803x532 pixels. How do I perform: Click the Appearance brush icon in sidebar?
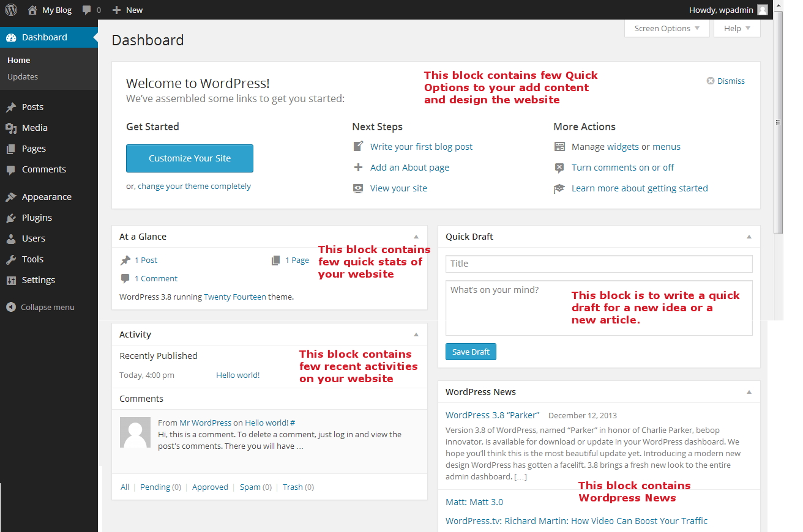point(11,197)
